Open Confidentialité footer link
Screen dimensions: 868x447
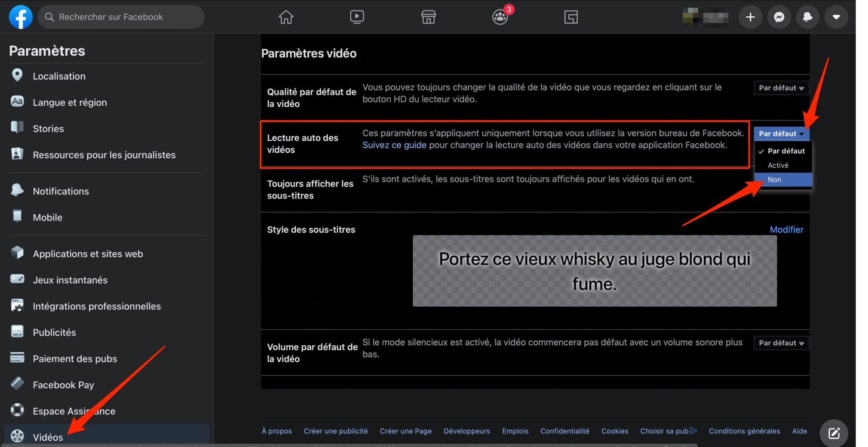point(565,431)
